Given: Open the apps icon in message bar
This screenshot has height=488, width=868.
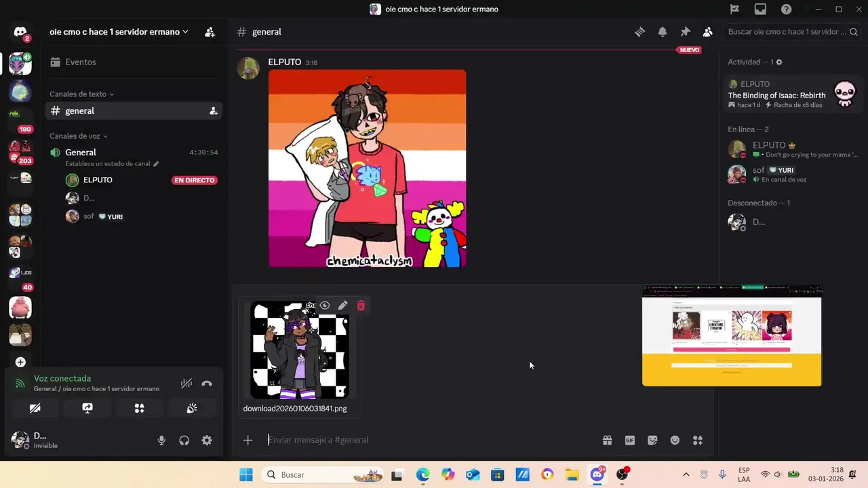Looking at the screenshot, I should 698,441.
